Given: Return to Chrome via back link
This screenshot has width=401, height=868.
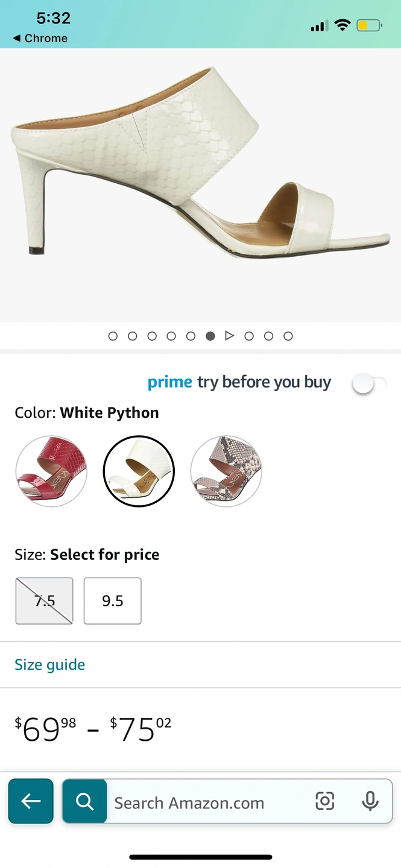Looking at the screenshot, I should (x=40, y=38).
